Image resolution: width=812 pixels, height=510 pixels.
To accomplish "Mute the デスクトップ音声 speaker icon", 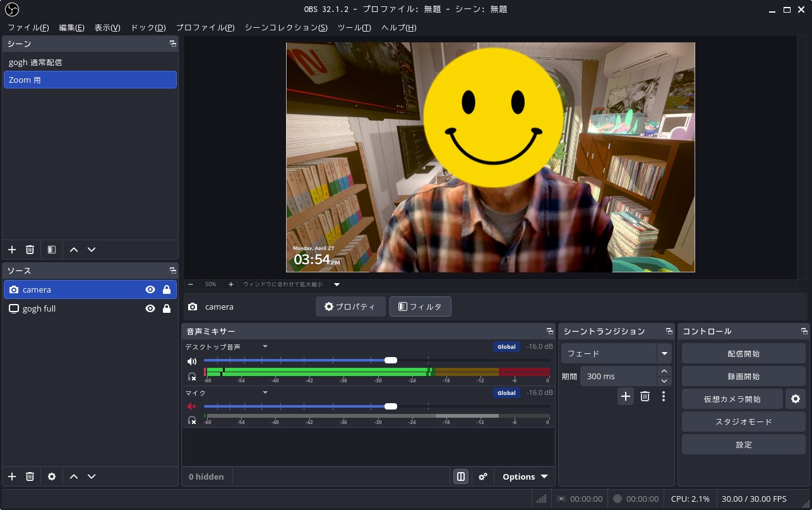I will 192,361.
